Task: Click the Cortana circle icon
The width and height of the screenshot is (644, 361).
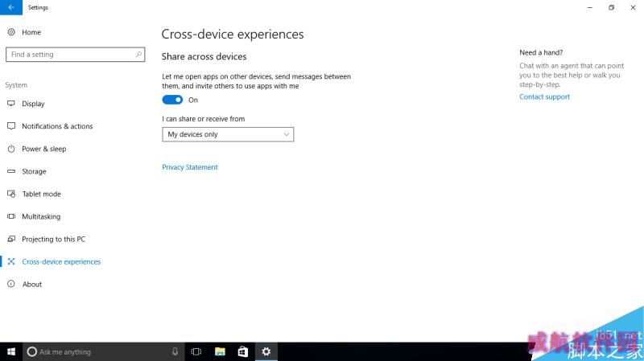Action: coord(31,351)
